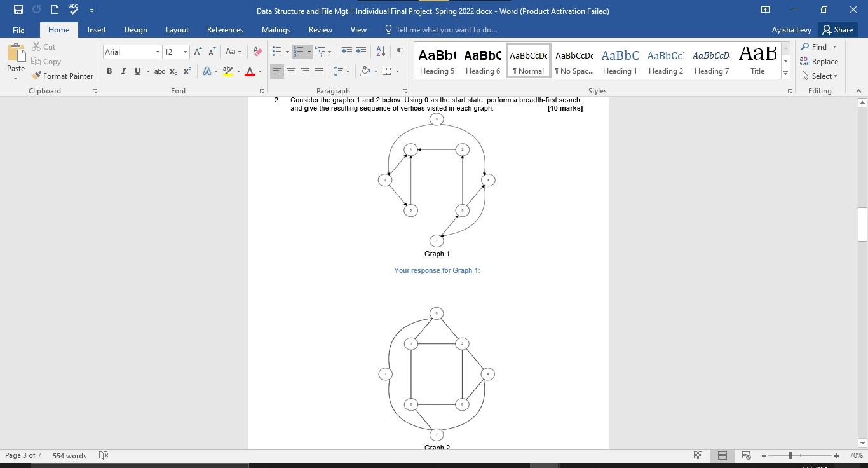The height and width of the screenshot is (468, 868).
Task: Run spelling and grammar check
Action: 74,10
